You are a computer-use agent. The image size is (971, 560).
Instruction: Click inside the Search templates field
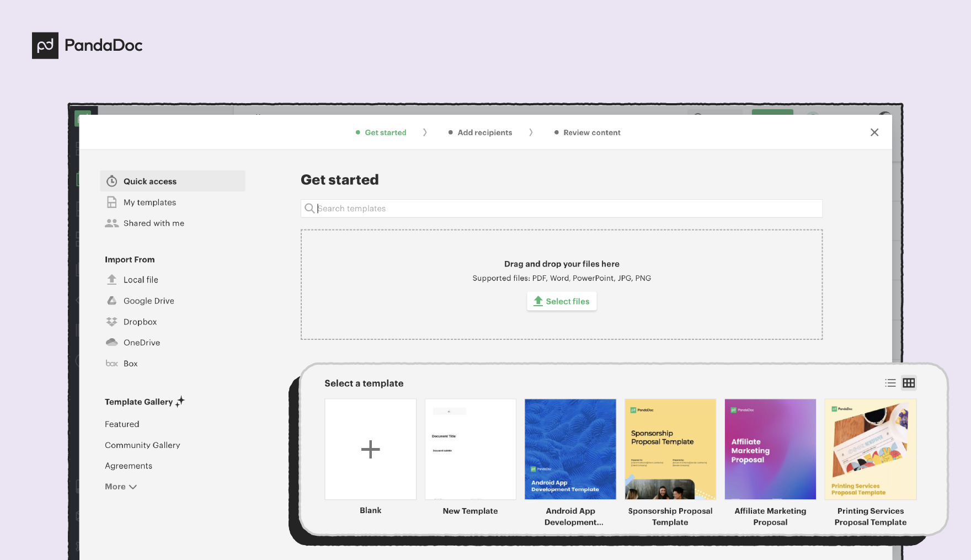point(561,209)
